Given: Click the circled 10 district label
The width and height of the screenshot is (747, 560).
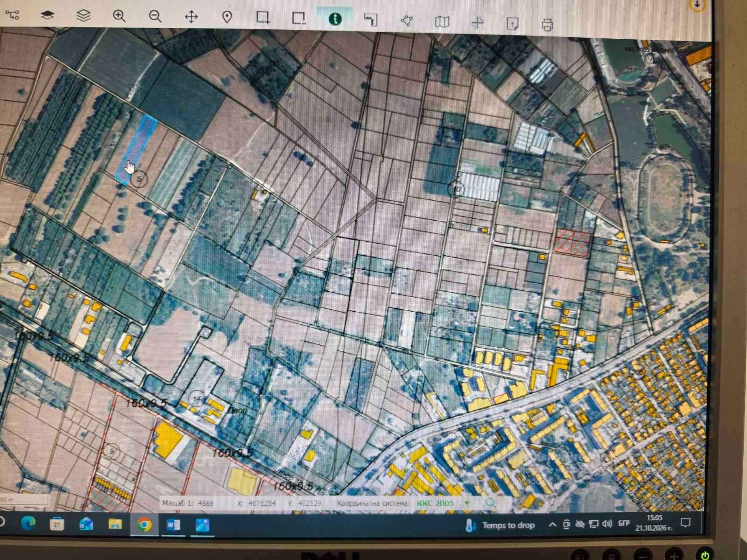Looking at the screenshot, I should click(x=456, y=189).
